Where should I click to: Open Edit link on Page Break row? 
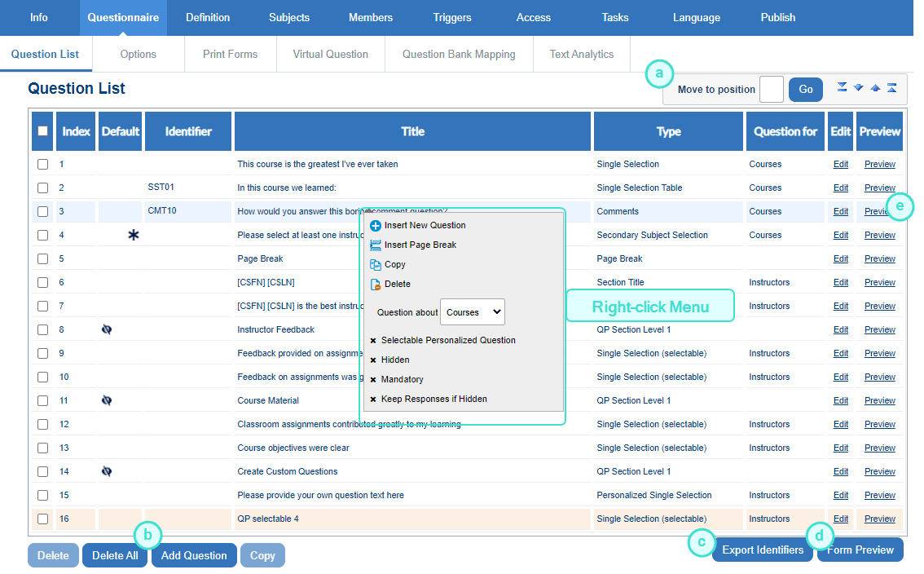click(841, 258)
